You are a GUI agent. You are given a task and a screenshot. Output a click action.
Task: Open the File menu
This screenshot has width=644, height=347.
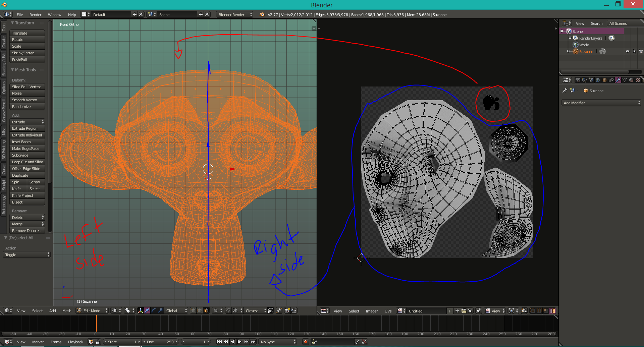tap(20, 14)
